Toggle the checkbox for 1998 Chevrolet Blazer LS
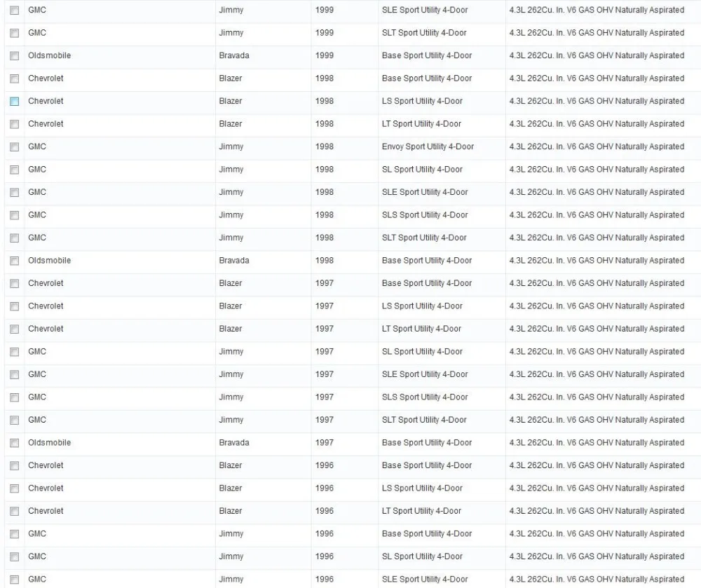Image resolution: width=701 pixels, height=588 pixels. (14, 102)
